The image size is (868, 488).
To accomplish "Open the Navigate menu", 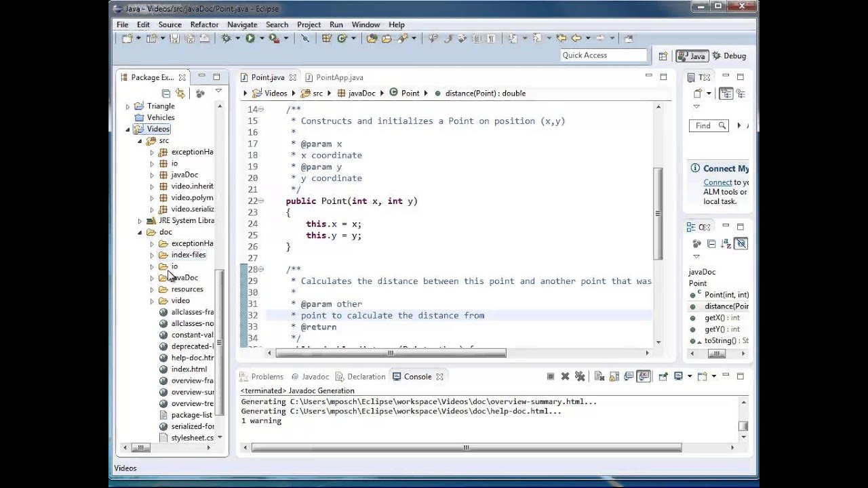I will pos(242,24).
